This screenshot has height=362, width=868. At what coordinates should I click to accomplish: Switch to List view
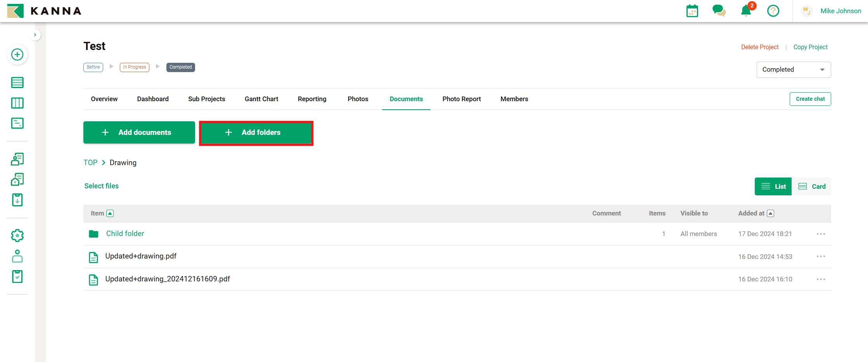pyautogui.click(x=773, y=186)
